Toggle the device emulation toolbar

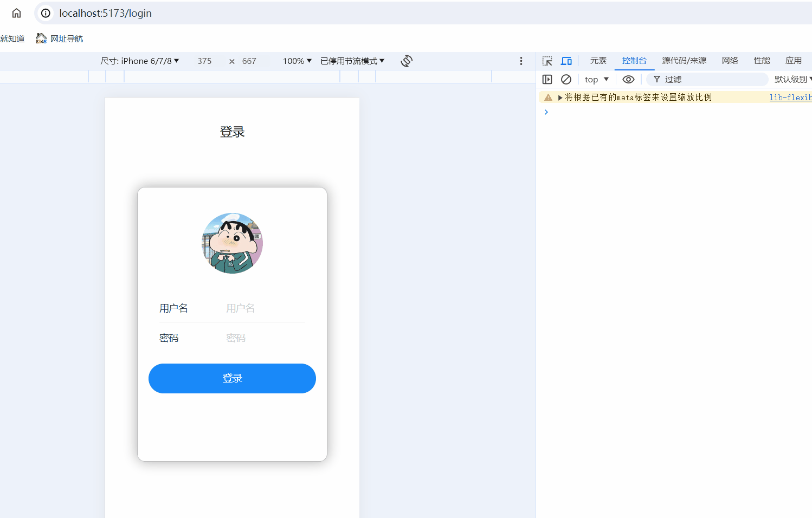tap(566, 61)
